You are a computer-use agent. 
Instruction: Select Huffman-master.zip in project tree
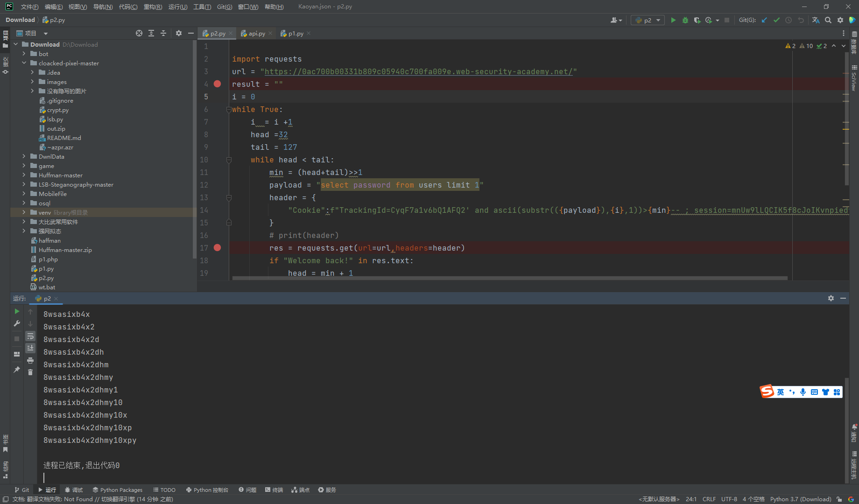[65, 250]
